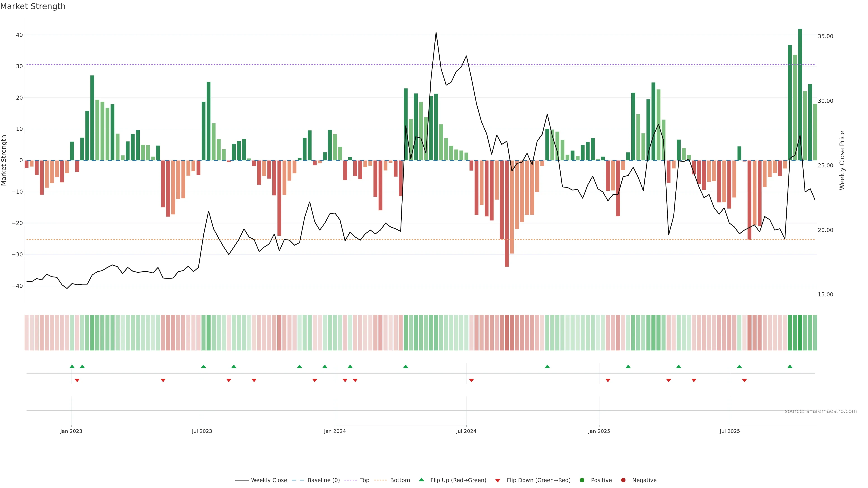Click the Jul 2024 x-axis label

click(x=466, y=431)
